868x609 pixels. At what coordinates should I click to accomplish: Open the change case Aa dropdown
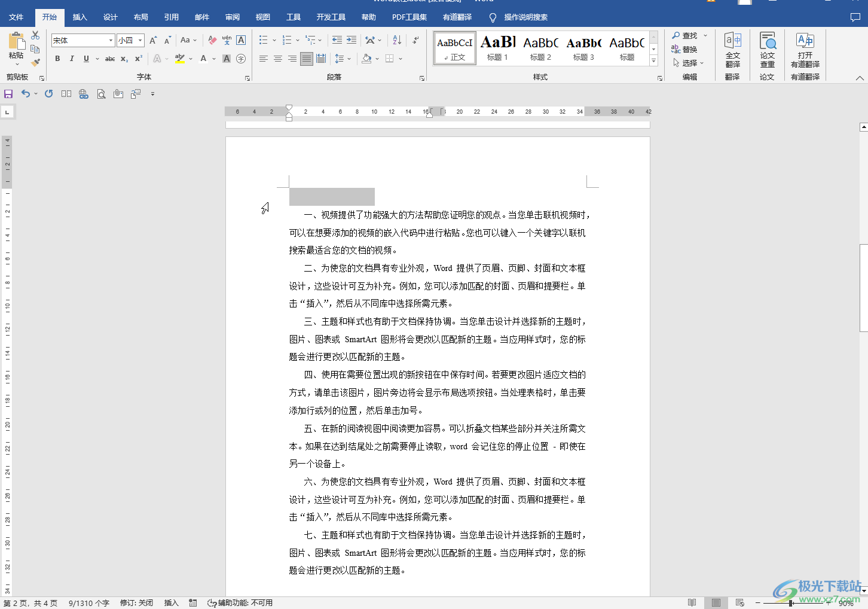[x=188, y=40]
